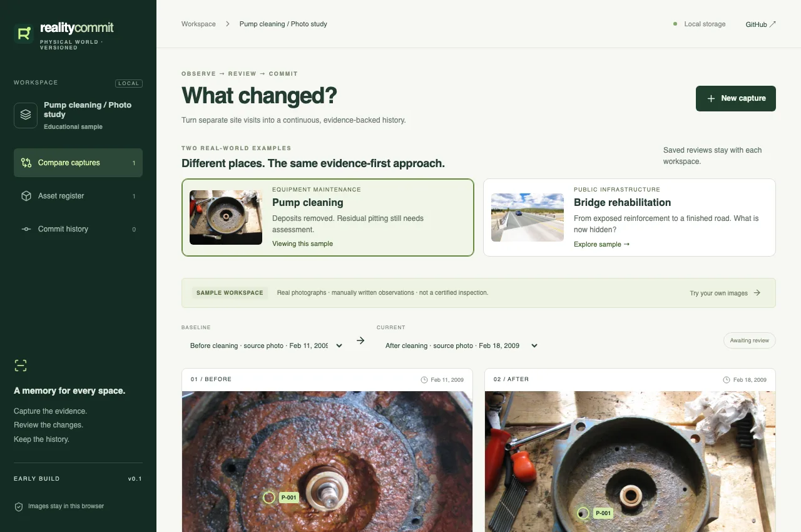Open the Current capture dropdown
Viewport: 801px width, 532px height.
coord(462,345)
